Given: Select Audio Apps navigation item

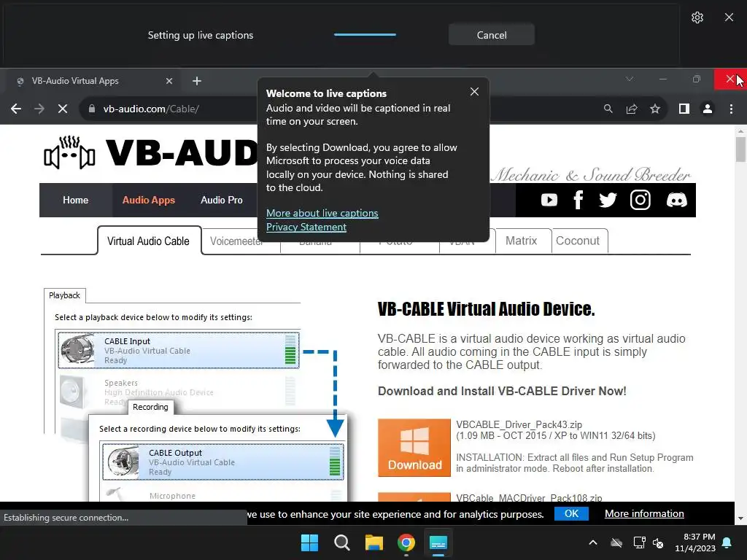Looking at the screenshot, I should tap(149, 200).
